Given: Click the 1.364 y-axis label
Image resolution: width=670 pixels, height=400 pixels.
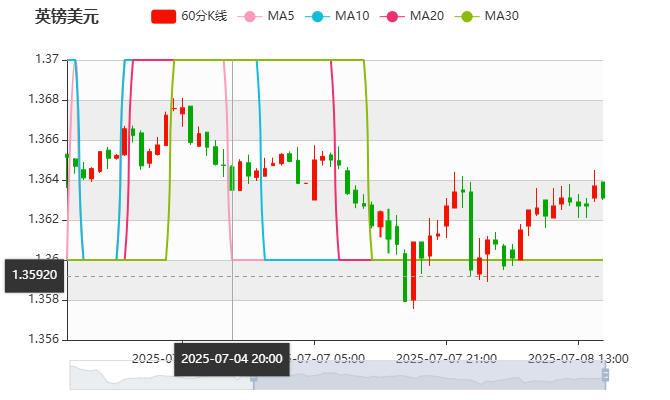Looking at the screenshot, I should [44, 179].
